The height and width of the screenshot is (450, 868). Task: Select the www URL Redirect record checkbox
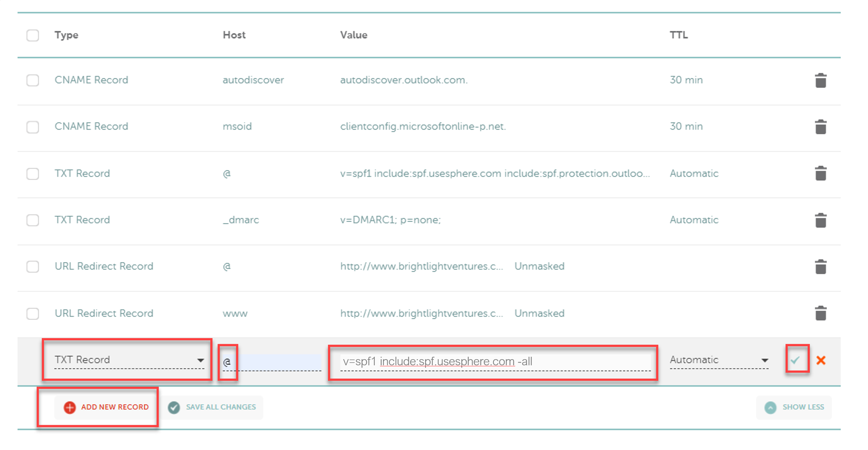coord(33,314)
